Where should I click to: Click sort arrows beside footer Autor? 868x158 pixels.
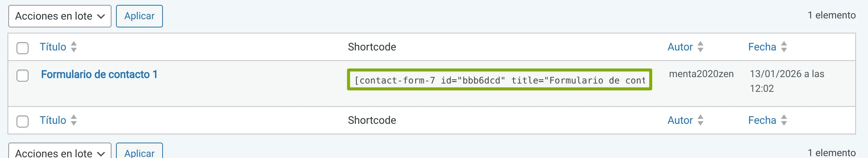pos(701,120)
